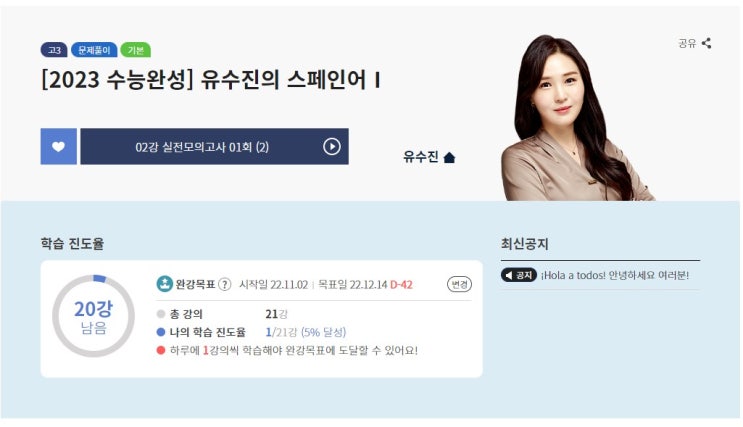Click the teacher portrait photo
The width and height of the screenshot is (743, 427).
tap(577, 118)
